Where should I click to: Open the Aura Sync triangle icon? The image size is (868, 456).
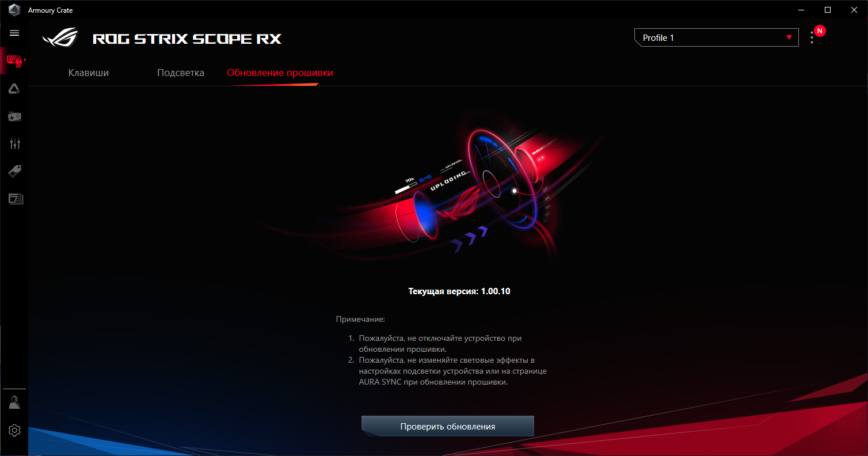click(x=14, y=88)
